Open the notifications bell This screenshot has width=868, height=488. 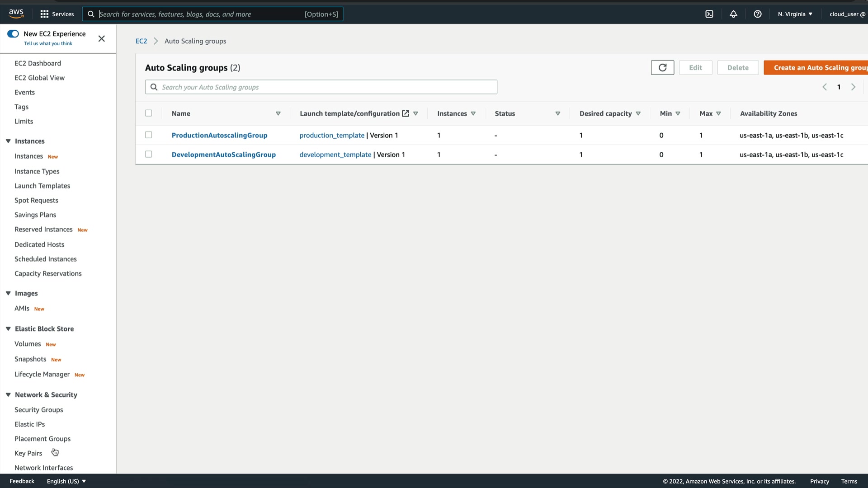pyautogui.click(x=733, y=14)
